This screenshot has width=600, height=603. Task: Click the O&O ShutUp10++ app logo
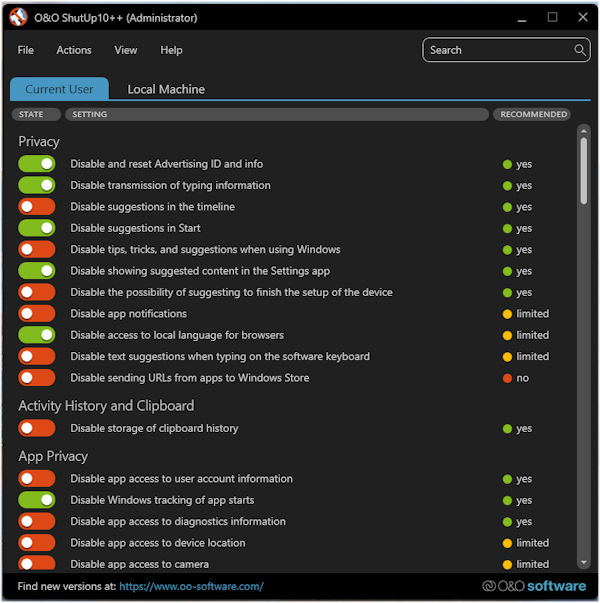click(x=18, y=17)
